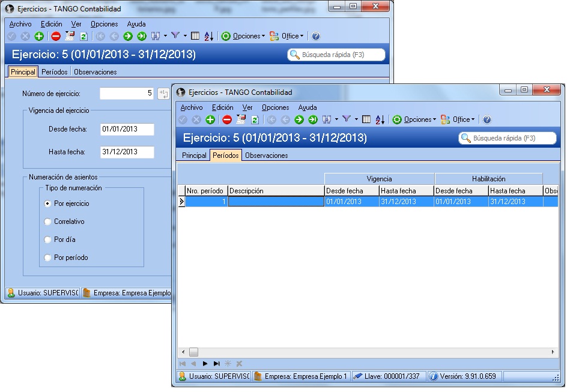The height and width of the screenshot is (392, 570).
Task: Open Opciones toolbar dropdown in front window
Action: click(x=414, y=119)
